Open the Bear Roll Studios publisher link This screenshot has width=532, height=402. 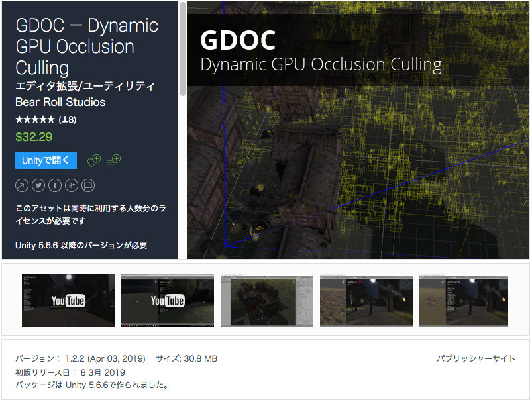(60, 102)
